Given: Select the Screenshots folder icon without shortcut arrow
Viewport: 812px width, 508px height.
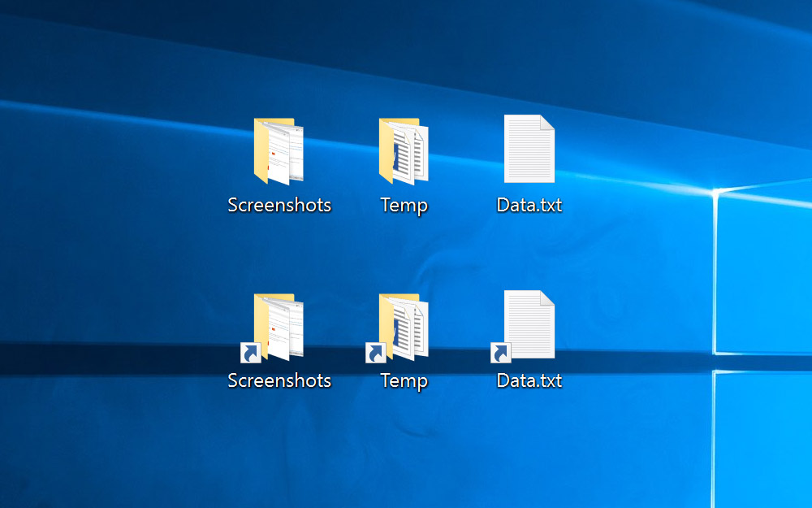Looking at the screenshot, I should pyautogui.click(x=279, y=151).
